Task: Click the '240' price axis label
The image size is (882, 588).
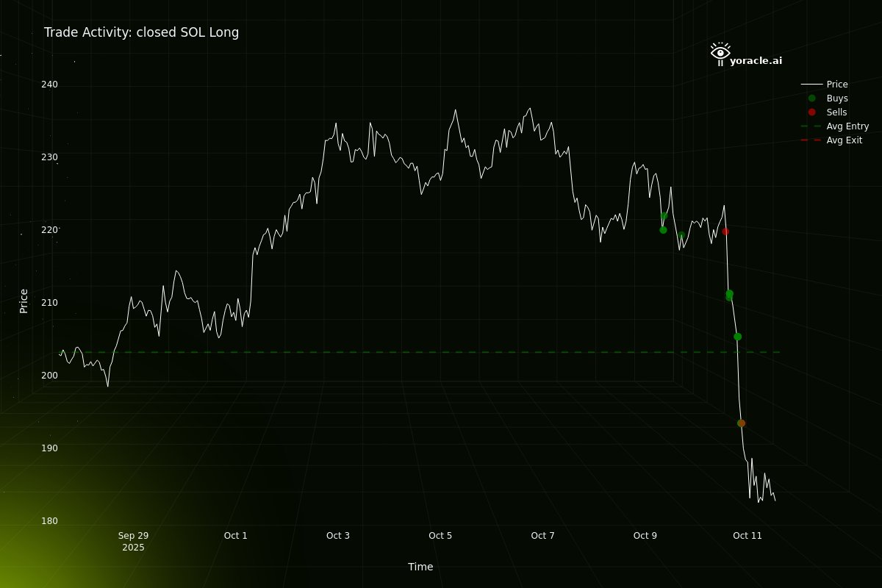Action: tap(49, 85)
